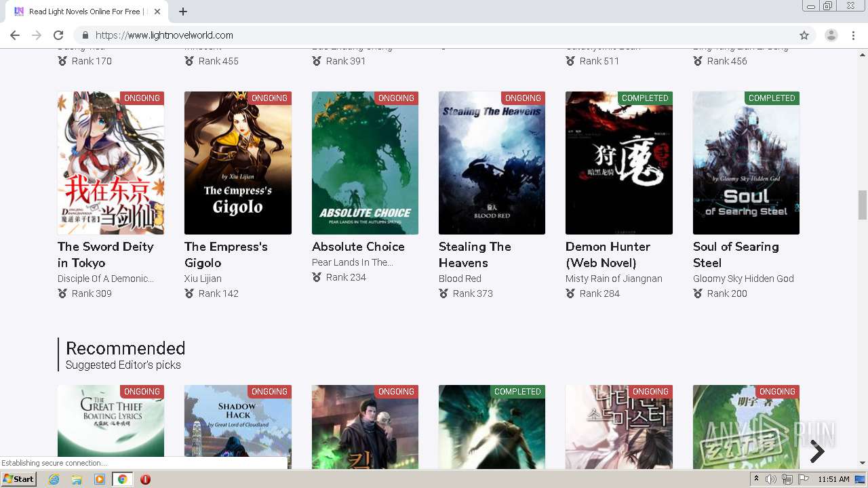Open the Demon Hunter cover image
This screenshot has height=488, width=868.
pyautogui.click(x=619, y=163)
